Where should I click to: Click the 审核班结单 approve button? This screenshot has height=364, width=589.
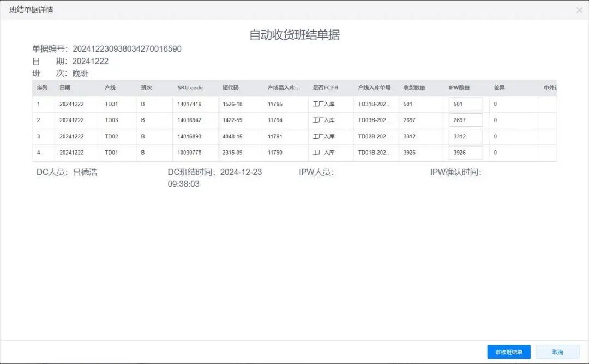tap(508, 351)
